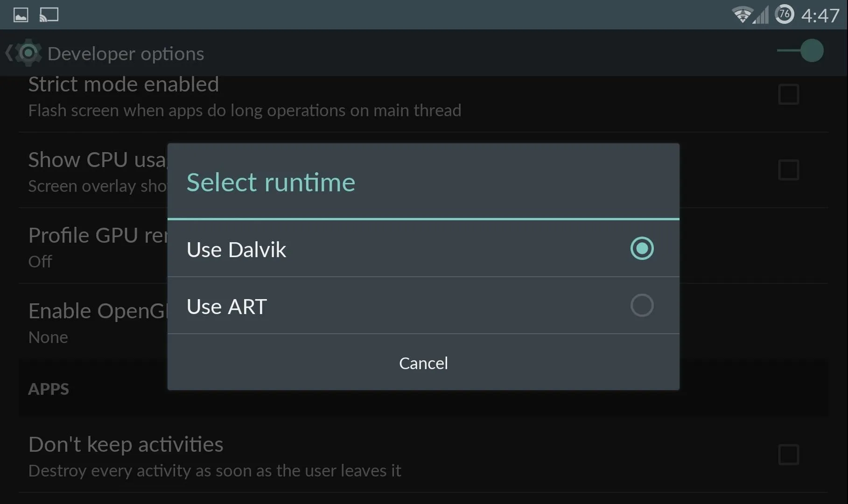This screenshot has height=504, width=848.
Task: Open the picture notification icon
Action: coord(21,15)
